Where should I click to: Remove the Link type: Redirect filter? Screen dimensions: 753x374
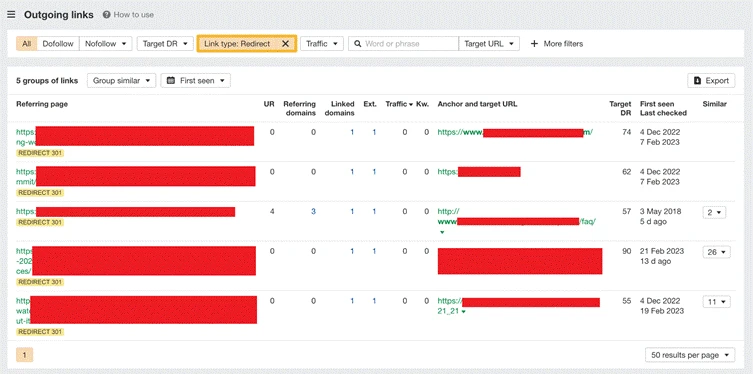click(285, 44)
